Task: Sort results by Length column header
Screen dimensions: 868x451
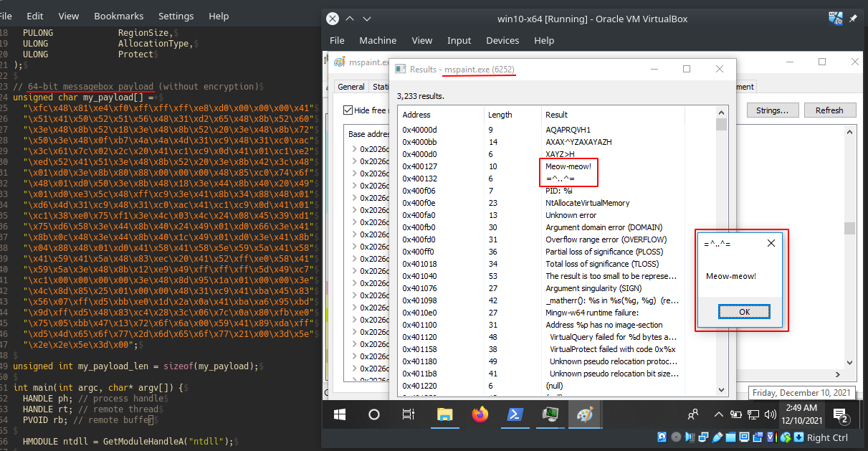Action: point(512,115)
